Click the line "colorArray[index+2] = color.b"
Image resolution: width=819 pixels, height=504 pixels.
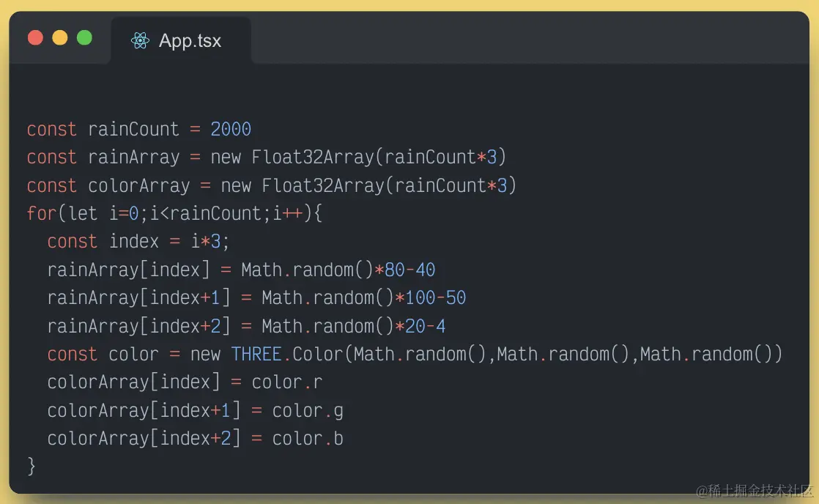196,439
